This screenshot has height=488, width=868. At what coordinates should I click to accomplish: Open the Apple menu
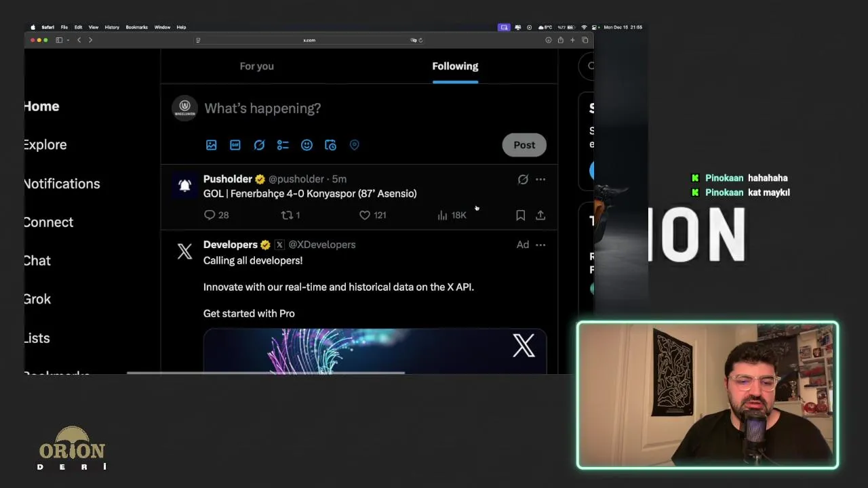click(x=33, y=27)
